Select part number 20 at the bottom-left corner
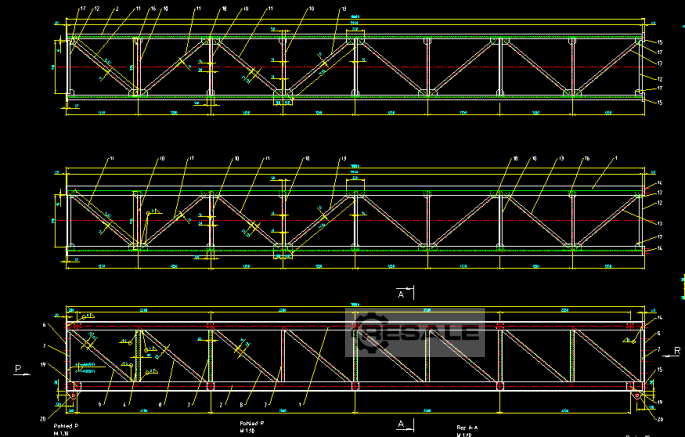The height and width of the screenshot is (437, 685). coord(42,418)
